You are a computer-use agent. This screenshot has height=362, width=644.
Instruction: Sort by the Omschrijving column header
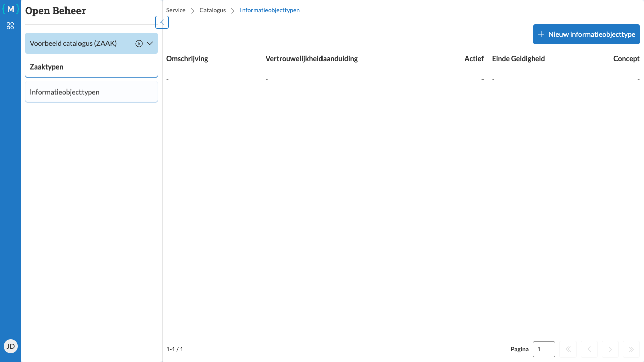click(x=187, y=59)
